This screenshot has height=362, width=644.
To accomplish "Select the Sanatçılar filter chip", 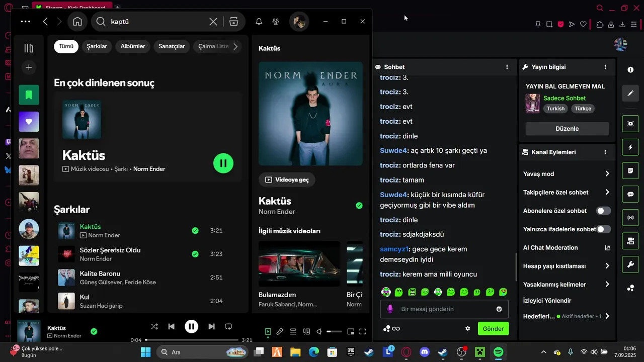I will click(172, 46).
